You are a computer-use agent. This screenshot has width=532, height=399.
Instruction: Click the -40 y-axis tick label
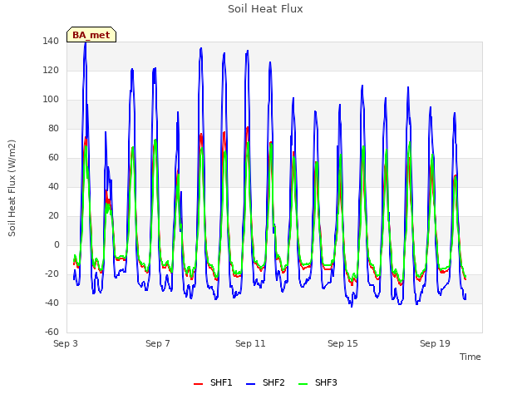(52, 303)
